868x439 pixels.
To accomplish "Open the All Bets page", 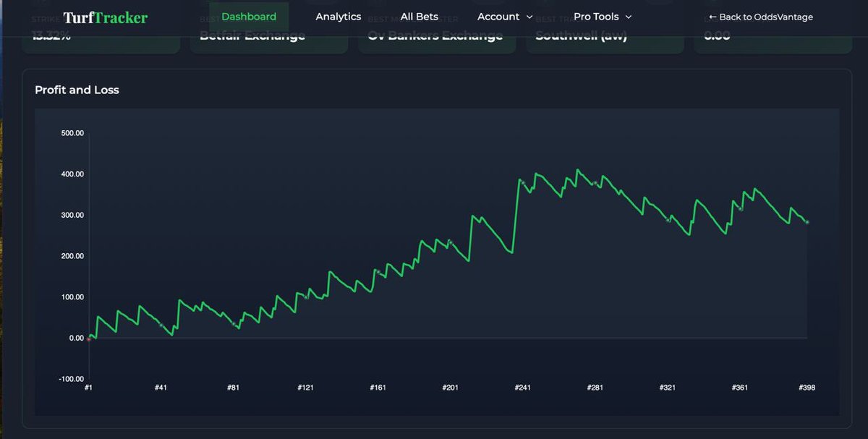I will click(x=420, y=16).
